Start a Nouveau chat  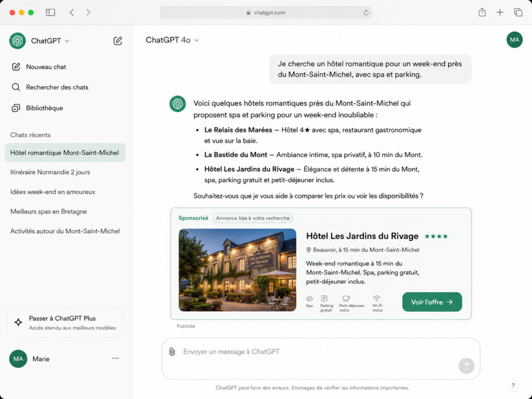(x=39, y=67)
